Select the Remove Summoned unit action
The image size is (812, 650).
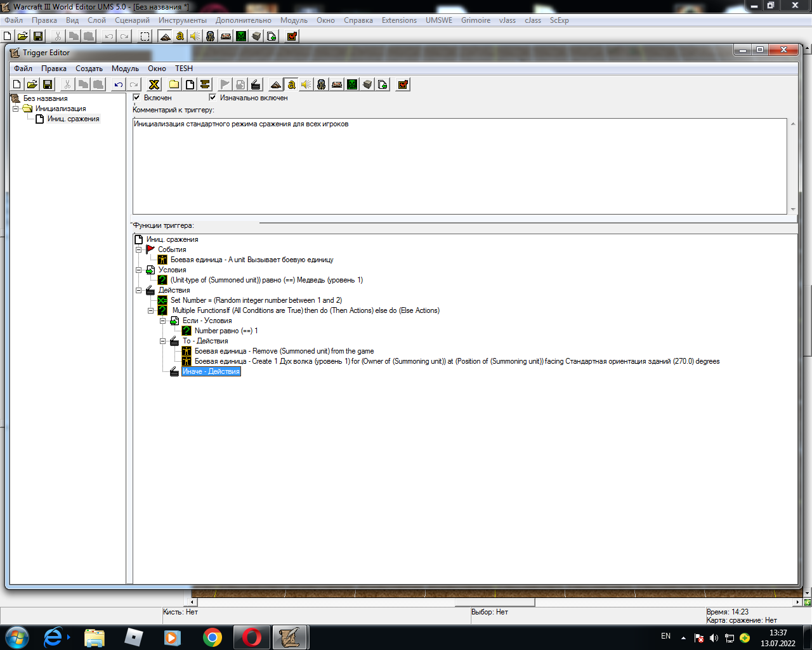(284, 351)
